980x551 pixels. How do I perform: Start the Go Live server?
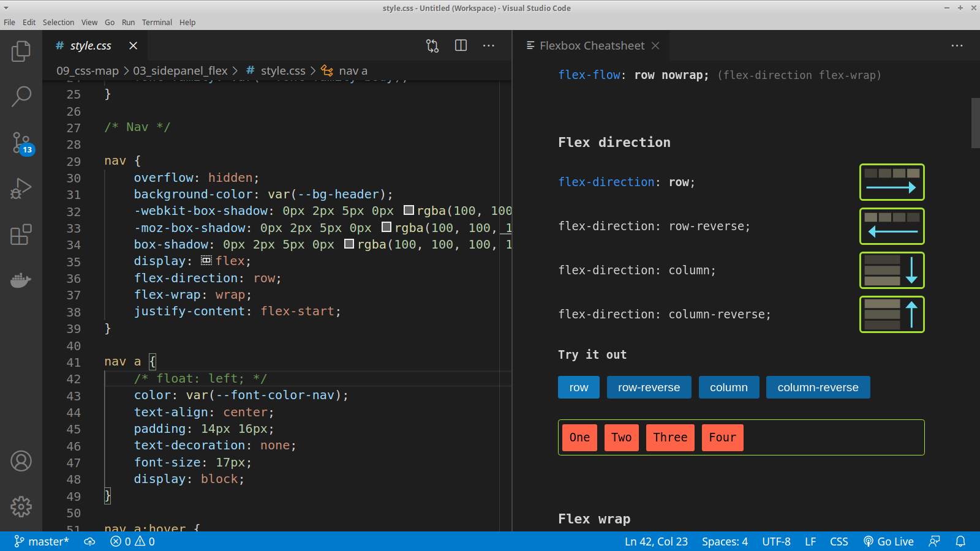click(889, 541)
